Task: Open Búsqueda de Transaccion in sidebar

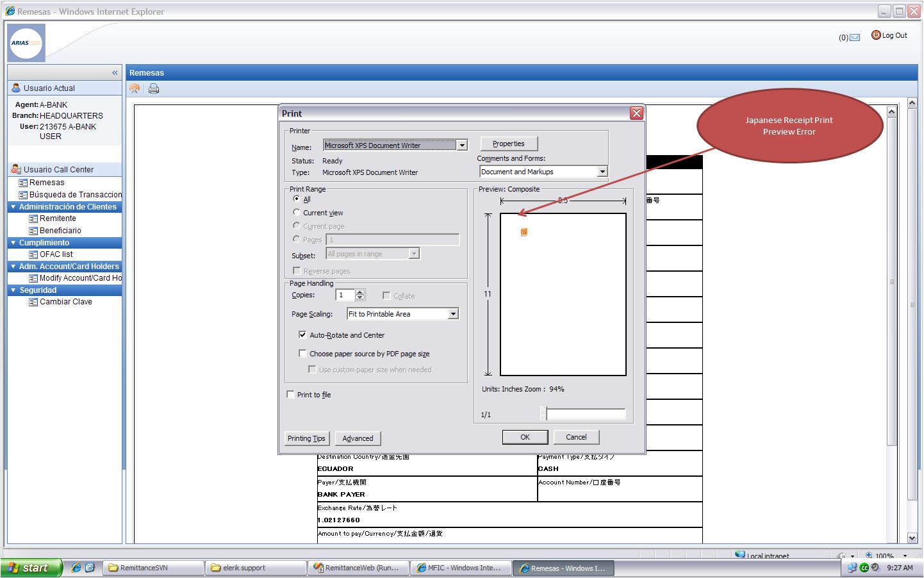Action: pyautogui.click(x=75, y=195)
